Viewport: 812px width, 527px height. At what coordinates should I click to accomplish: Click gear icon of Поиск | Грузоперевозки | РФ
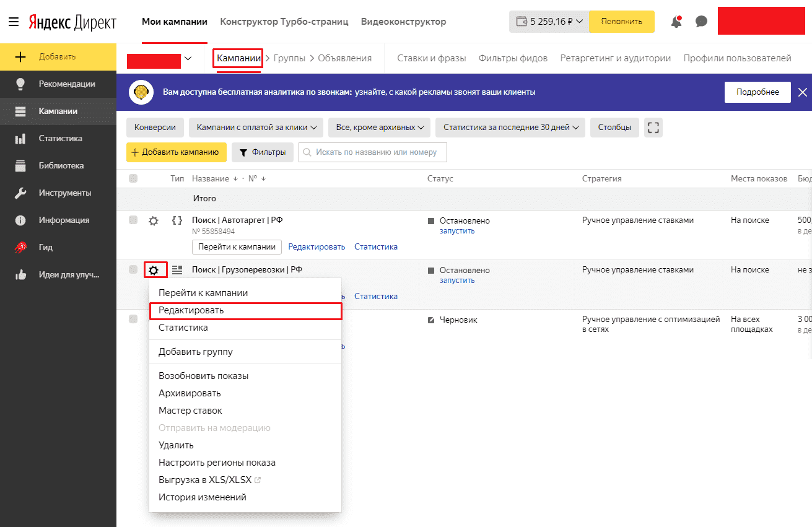(154, 270)
